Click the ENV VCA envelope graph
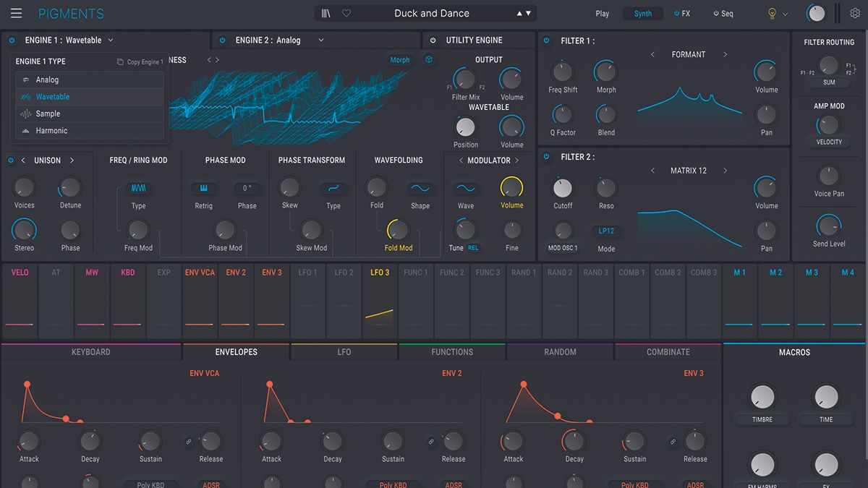Screen dimensions: 868x488 click(120, 402)
